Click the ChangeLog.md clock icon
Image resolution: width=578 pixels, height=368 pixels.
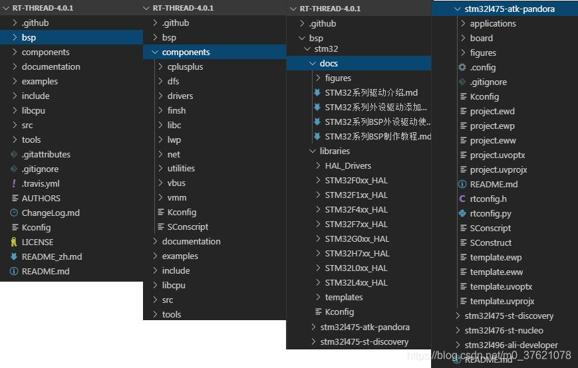pos(14,213)
